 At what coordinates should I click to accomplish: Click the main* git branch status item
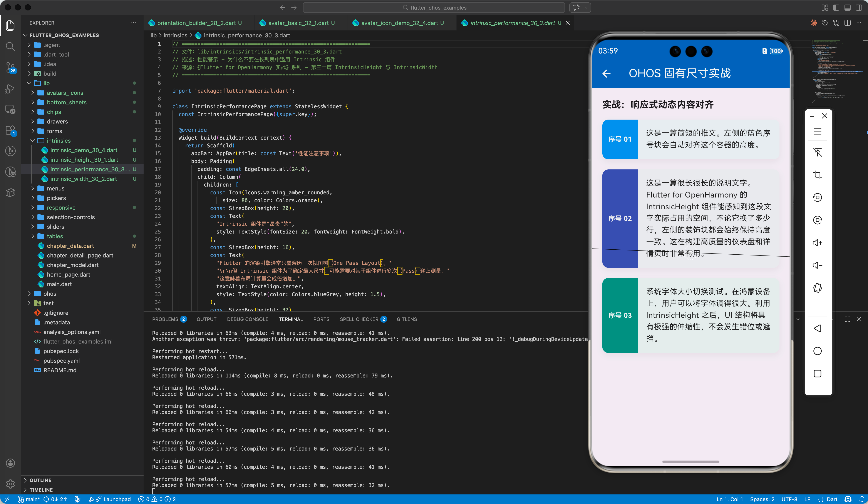29,499
